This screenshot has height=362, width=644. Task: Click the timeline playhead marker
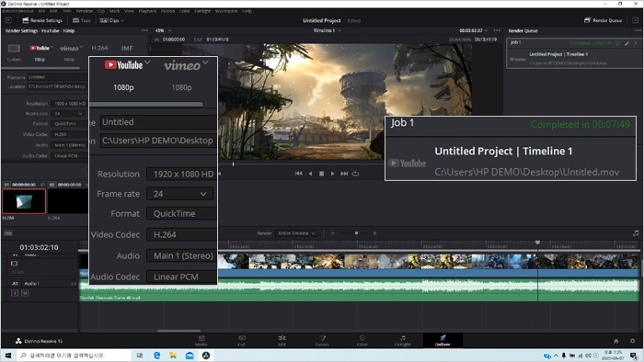[x=537, y=243]
